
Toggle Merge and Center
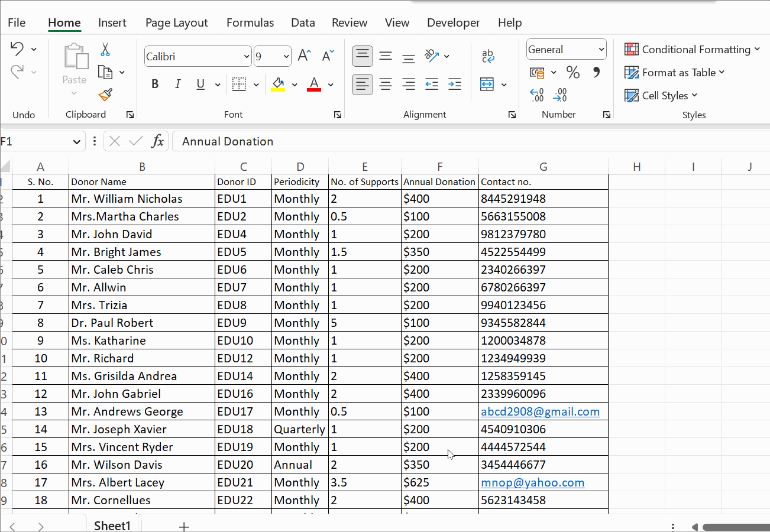coord(486,84)
